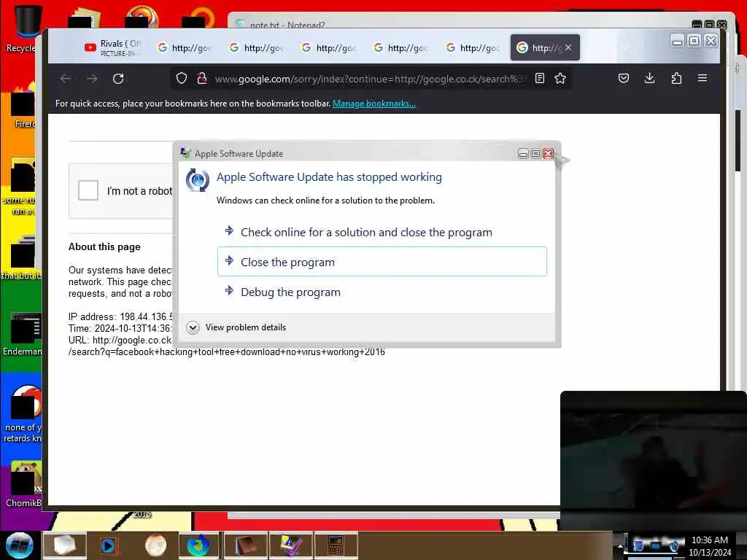The width and height of the screenshot is (747, 560).
Task: Switch to the Rivals YouTube tab
Action: [112, 47]
